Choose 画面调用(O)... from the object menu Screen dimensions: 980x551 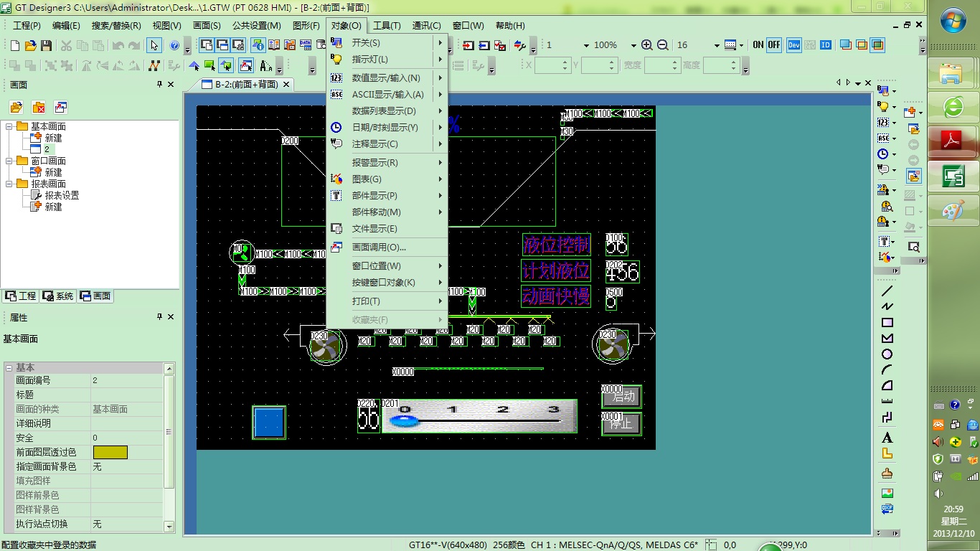pyautogui.click(x=379, y=247)
